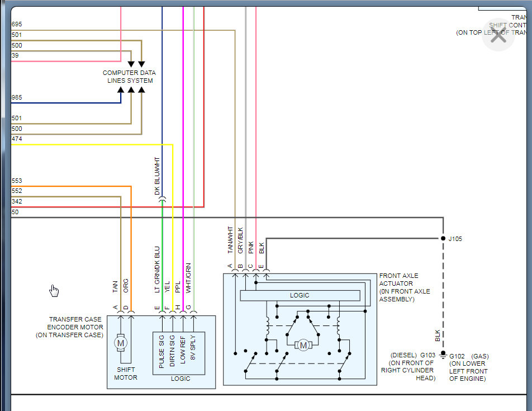This screenshot has height=411, width=532.
Task: Click the LOGIC label under encoder motor signals
Action: click(x=180, y=379)
